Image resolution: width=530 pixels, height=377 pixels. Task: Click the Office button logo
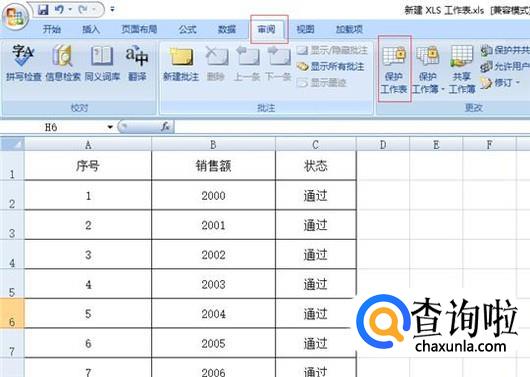point(15,16)
